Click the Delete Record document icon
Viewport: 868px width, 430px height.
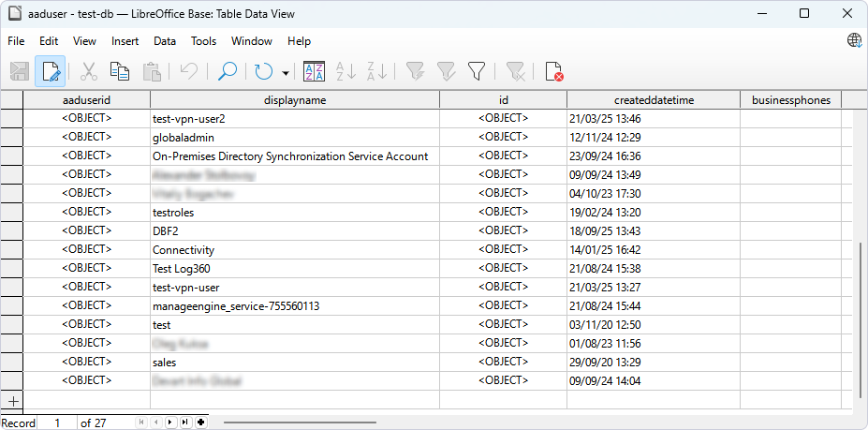click(x=553, y=71)
